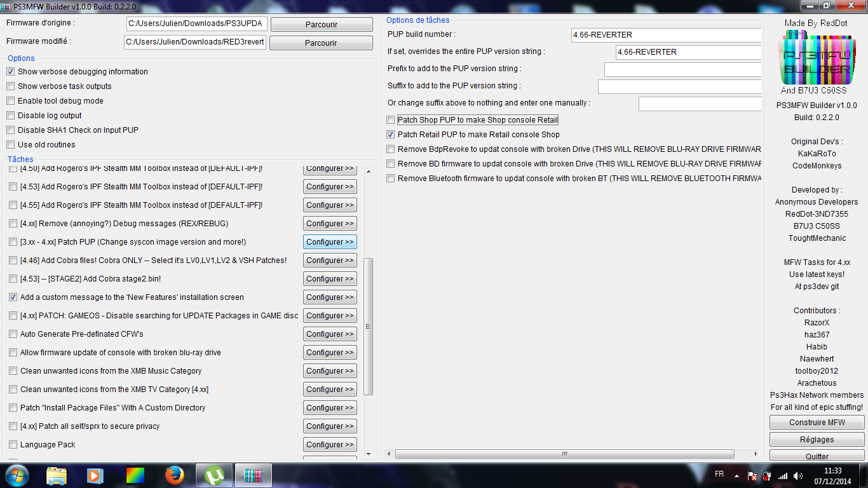Launch Firefox from the taskbar
868x488 pixels.
tap(174, 475)
